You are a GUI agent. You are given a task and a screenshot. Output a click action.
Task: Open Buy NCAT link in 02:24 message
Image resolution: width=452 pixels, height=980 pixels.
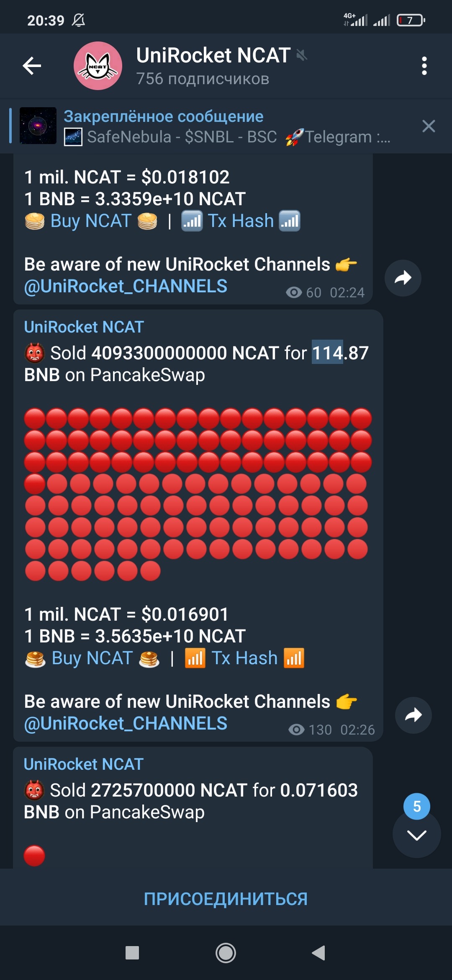point(91,221)
